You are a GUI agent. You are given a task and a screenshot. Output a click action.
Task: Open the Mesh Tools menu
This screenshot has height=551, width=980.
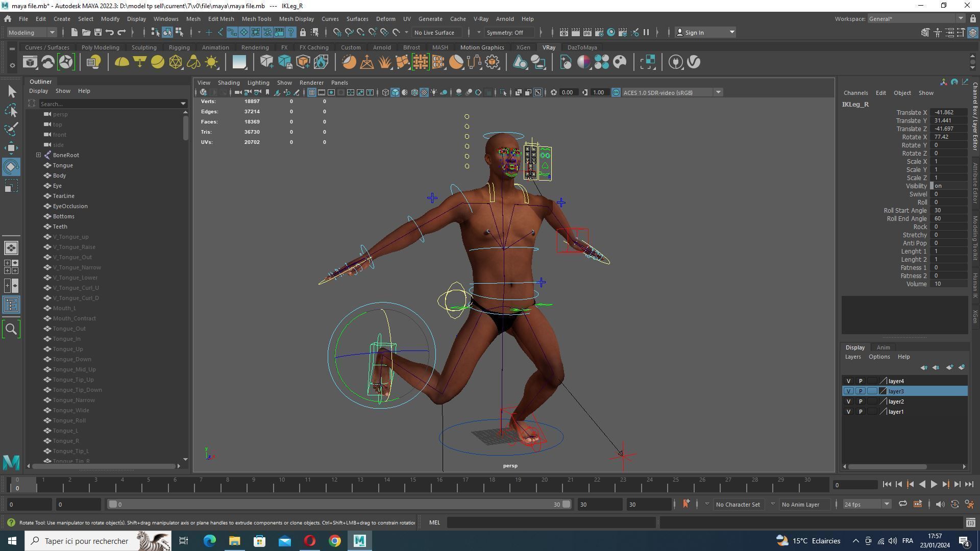(x=256, y=19)
